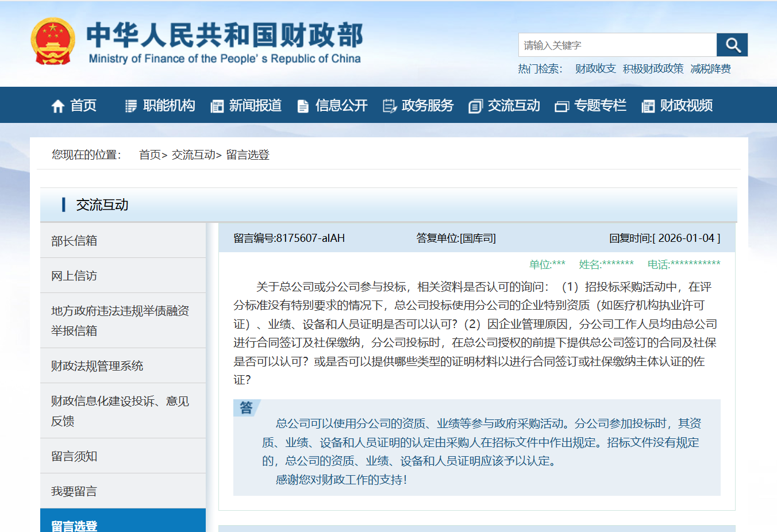Screen dimensions: 777x532
Task: Click the 答复单位:[国库司] text
Action: point(456,238)
